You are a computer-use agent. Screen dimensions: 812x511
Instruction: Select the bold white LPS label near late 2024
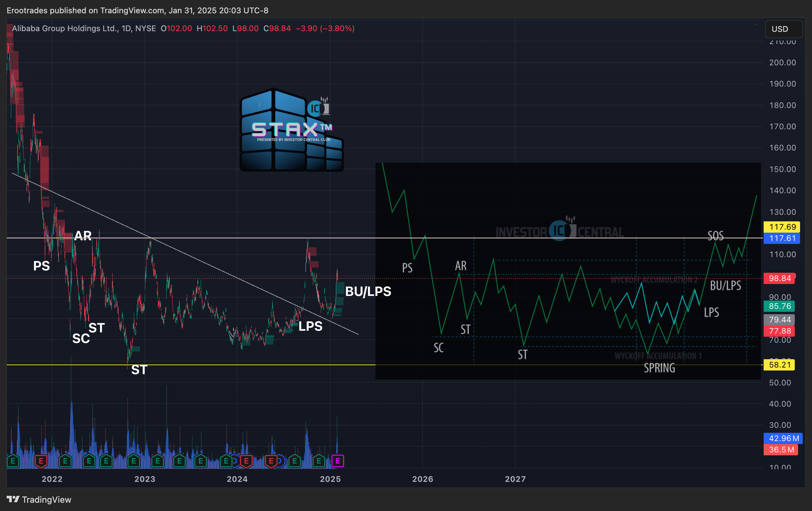[x=311, y=326]
